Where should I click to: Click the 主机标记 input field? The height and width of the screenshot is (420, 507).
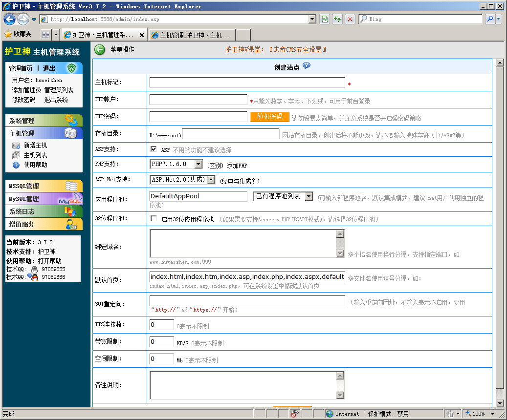pyautogui.click(x=247, y=83)
